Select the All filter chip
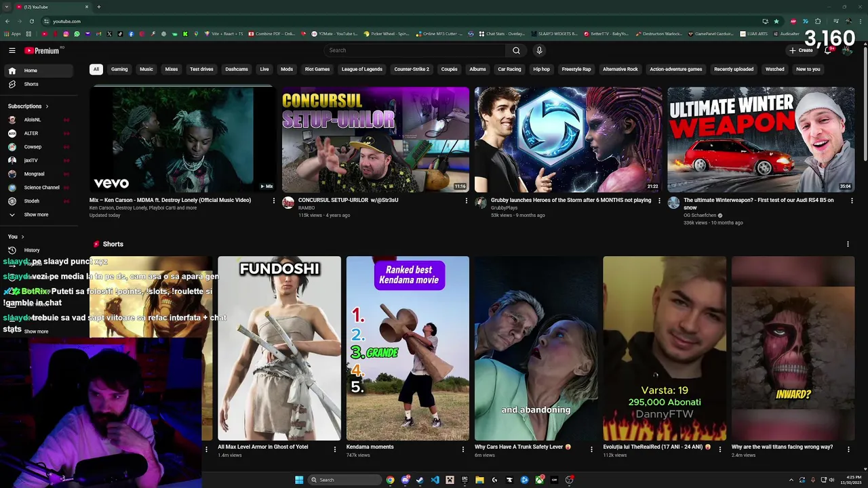 pyautogui.click(x=96, y=69)
